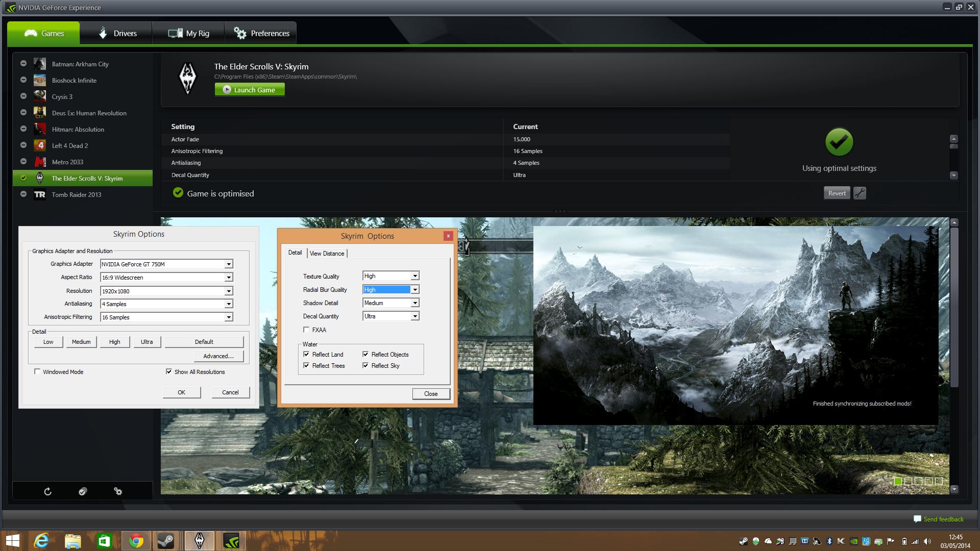Image resolution: width=980 pixels, height=551 pixels.
Task: Uncheck the Reflect Objects checkbox
Action: pos(365,354)
